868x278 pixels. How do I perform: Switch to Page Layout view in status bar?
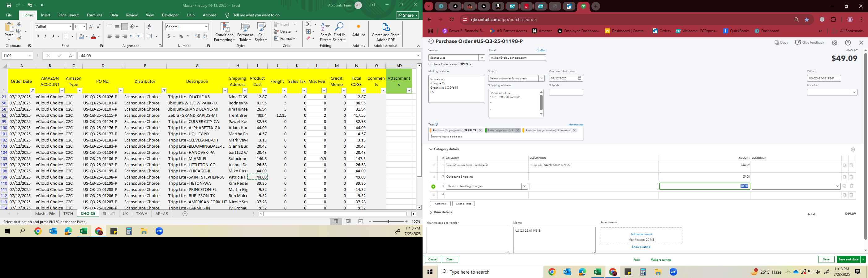(348, 221)
